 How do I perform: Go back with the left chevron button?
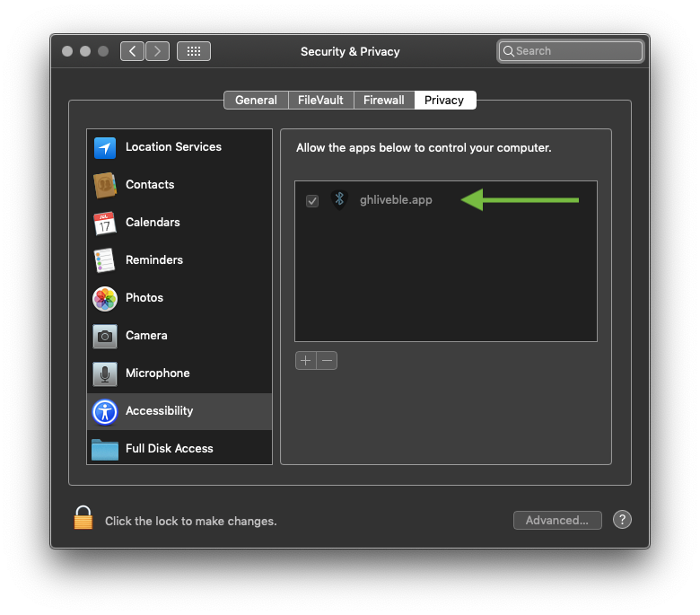(132, 51)
